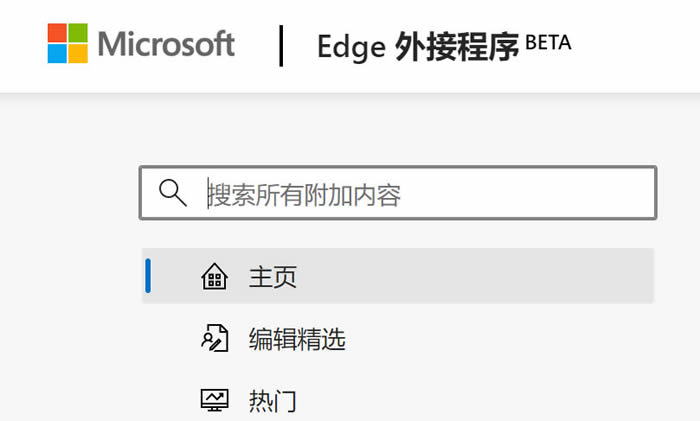Click the blue square of Microsoft logo

coord(59,53)
